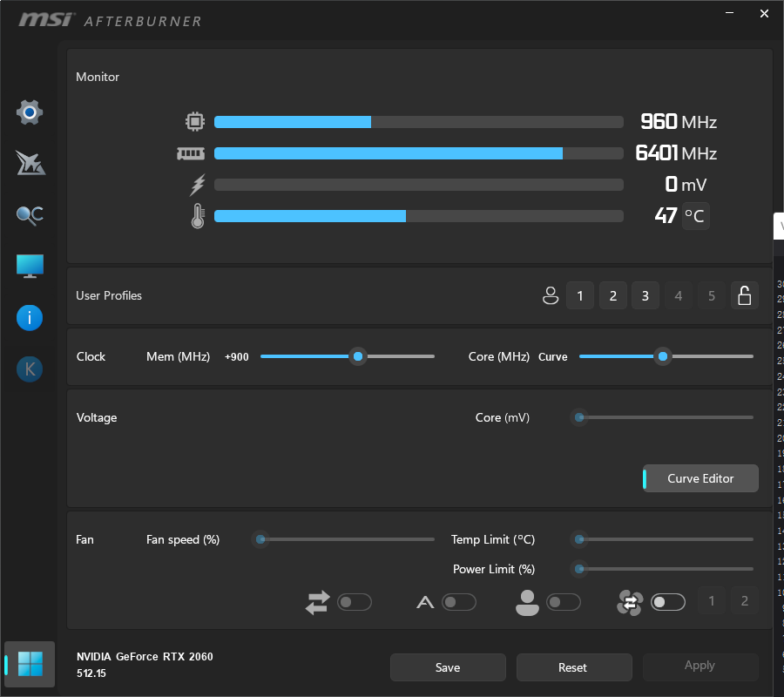Open the hardware monitor screen icon
784x697 pixels.
tap(30, 266)
